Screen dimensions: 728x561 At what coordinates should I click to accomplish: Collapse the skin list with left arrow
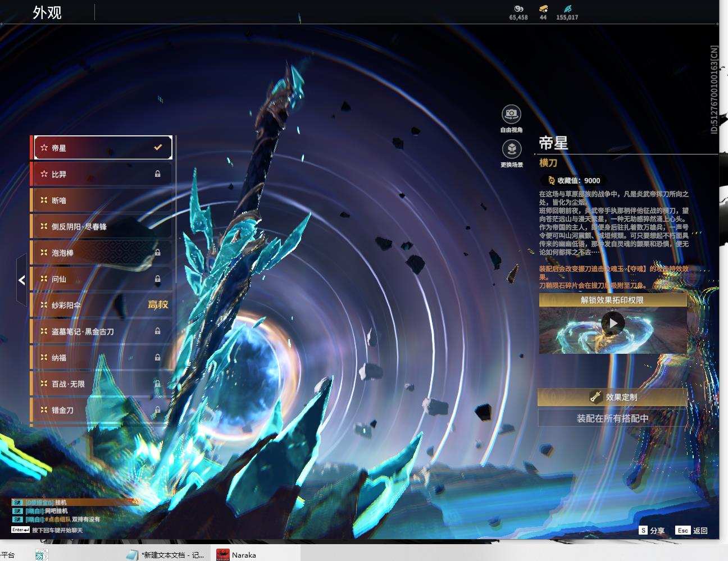21,280
